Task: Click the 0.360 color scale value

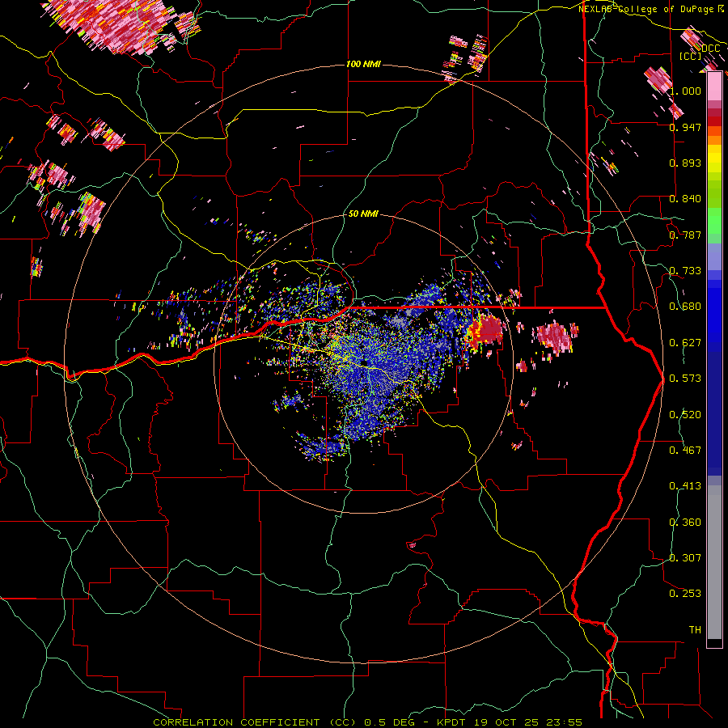Action: pos(685,523)
